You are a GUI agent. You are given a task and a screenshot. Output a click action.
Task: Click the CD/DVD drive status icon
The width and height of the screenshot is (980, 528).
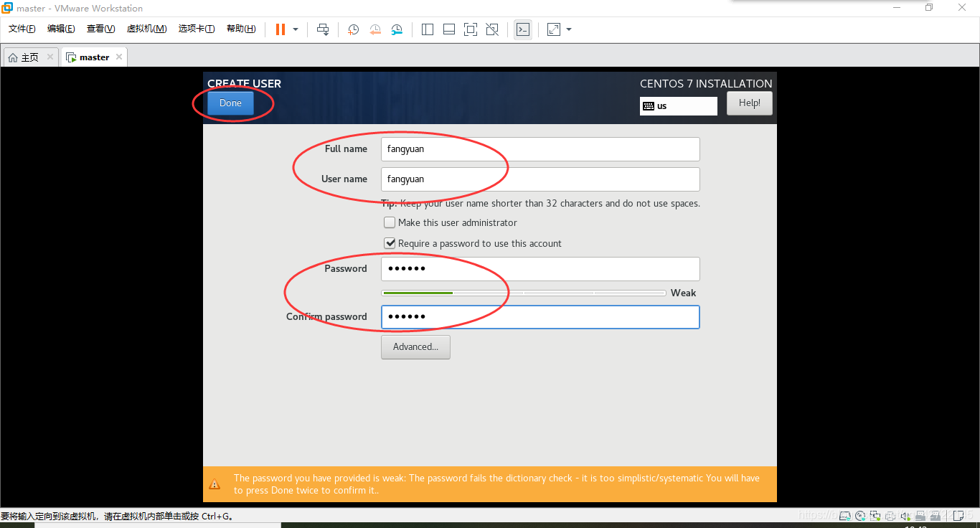coord(860,516)
